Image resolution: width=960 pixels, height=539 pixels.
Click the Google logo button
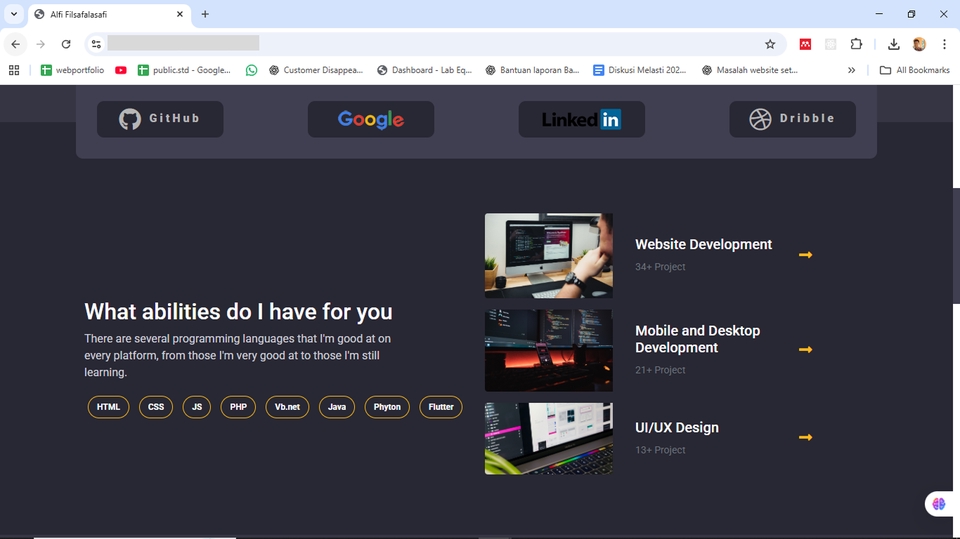coord(371,119)
